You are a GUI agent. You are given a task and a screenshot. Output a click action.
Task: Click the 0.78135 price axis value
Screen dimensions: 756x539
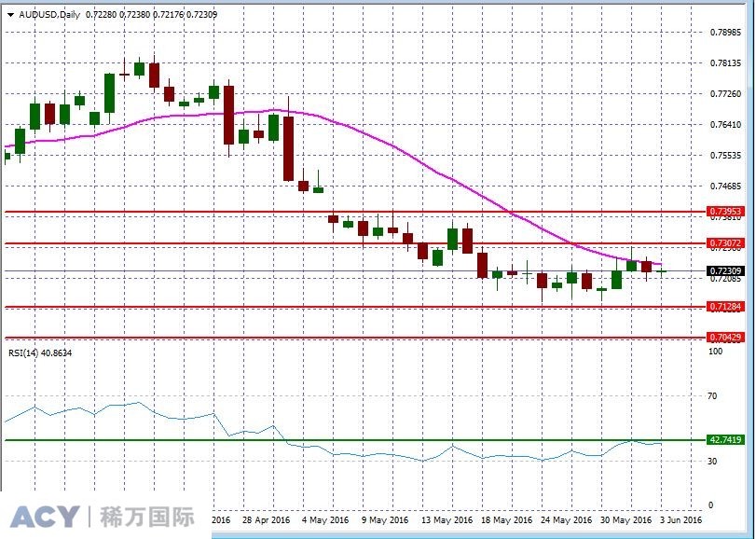[x=725, y=63]
